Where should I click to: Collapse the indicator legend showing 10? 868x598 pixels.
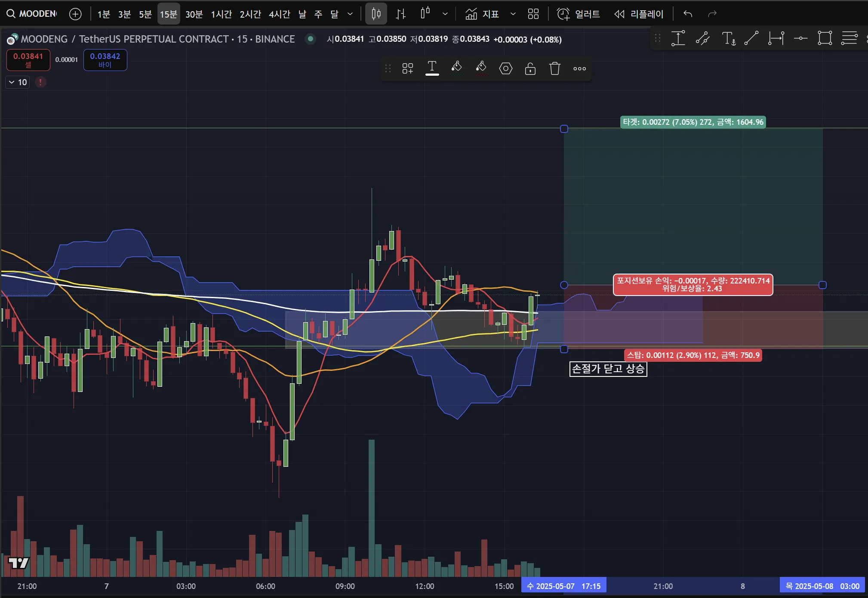(x=17, y=82)
